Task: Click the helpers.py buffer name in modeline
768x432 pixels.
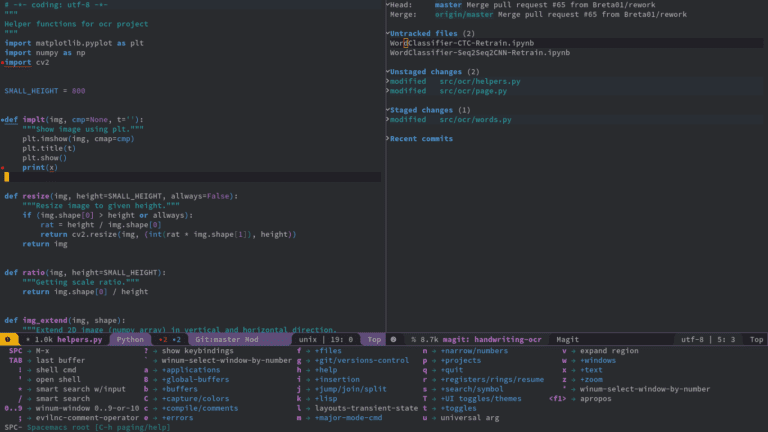Action: (81, 340)
